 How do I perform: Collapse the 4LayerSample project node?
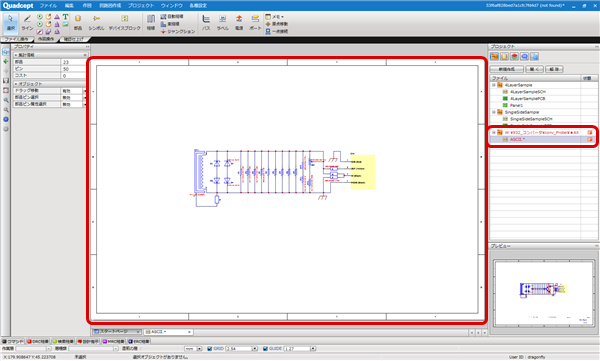click(x=494, y=85)
